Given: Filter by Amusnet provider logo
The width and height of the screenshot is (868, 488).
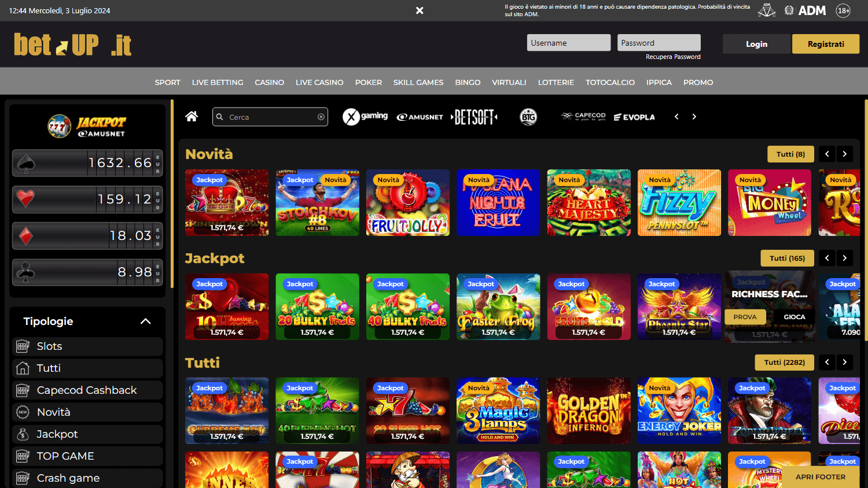Looking at the screenshot, I should coord(420,117).
